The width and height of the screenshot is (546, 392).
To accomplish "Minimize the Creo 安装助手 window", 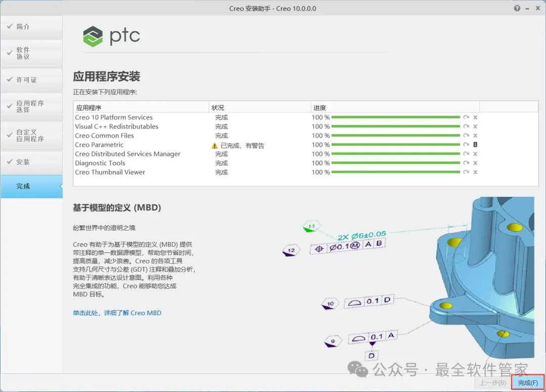I will click(x=527, y=9).
